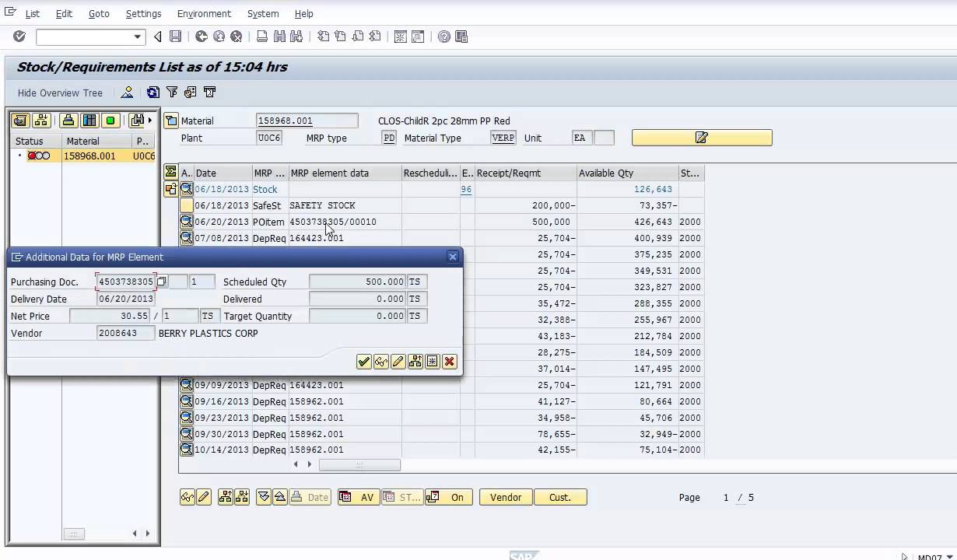The image size is (957, 560).
Task: Click the yellow Exit arrow icon
Action: point(219,37)
